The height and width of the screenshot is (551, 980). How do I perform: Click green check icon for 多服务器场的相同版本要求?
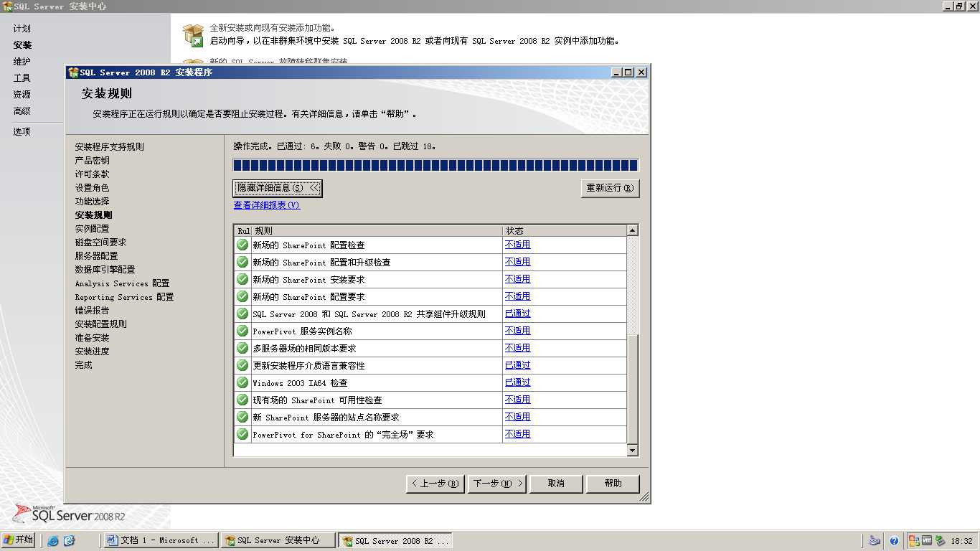pyautogui.click(x=242, y=348)
